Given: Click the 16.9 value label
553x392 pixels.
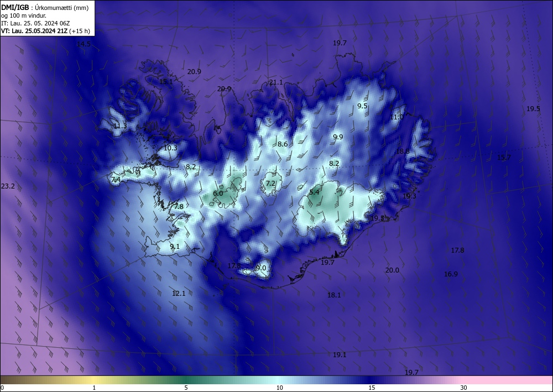Looking at the screenshot, I should 451,274.
